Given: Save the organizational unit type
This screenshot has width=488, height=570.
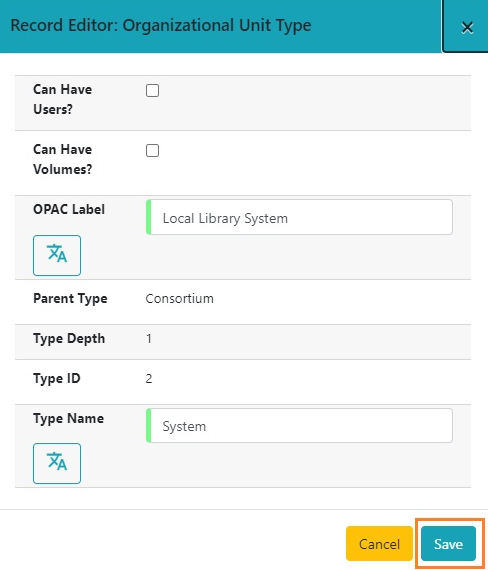Looking at the screenshot, I should [x=448, y=543].
